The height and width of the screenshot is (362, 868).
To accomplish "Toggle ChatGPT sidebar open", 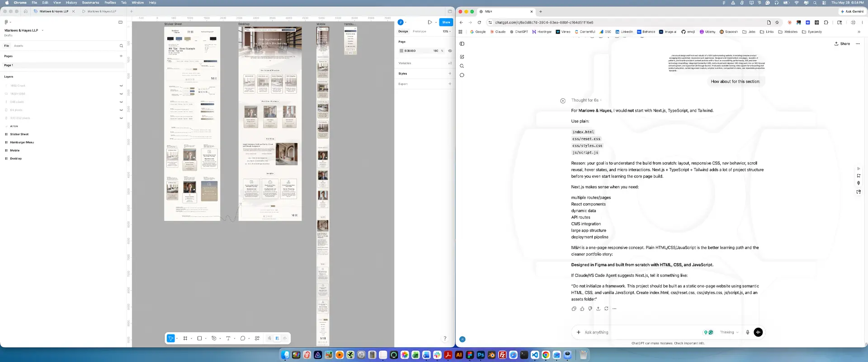I will coord(462,44).
